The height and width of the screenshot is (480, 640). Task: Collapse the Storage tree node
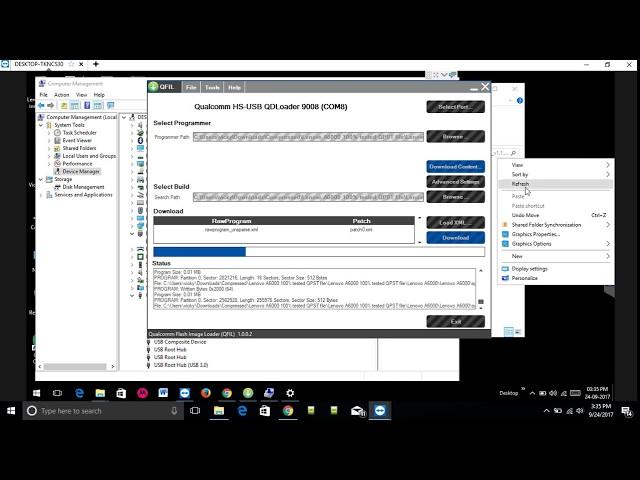41,180
